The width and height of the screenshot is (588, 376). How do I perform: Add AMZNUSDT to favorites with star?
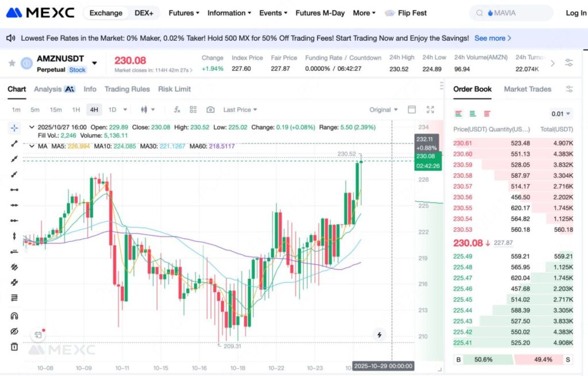pos(12,63)
